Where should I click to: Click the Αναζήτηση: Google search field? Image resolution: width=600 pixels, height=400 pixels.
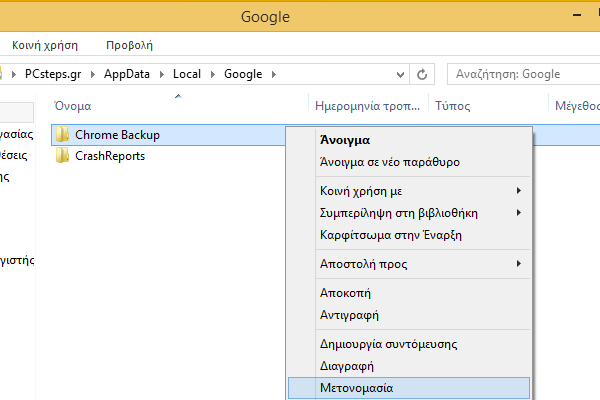click(523, 74)
